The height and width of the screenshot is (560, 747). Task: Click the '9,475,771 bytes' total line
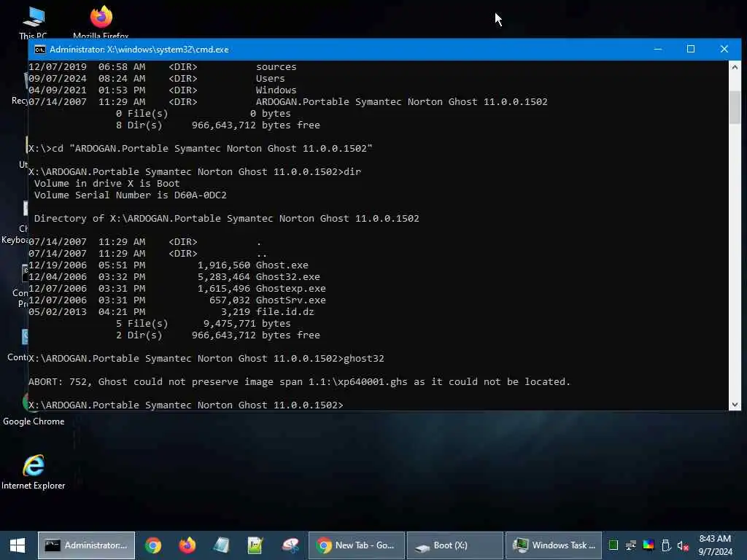(204, 323)
